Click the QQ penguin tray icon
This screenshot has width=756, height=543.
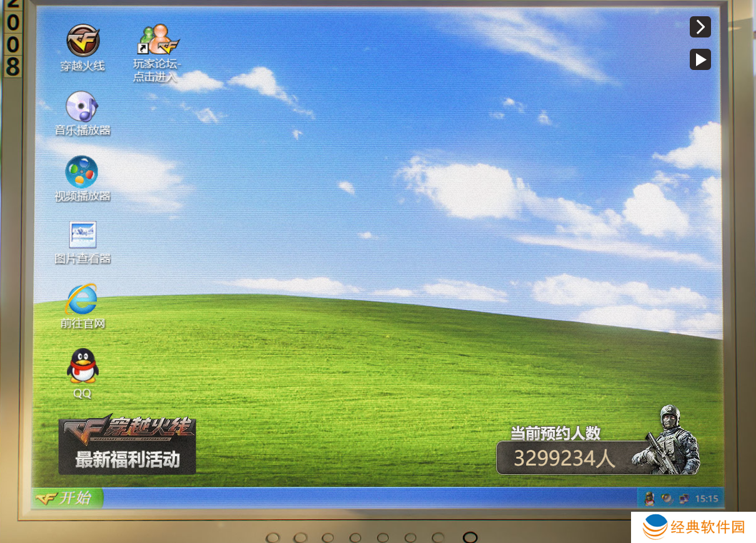[650, 498]
